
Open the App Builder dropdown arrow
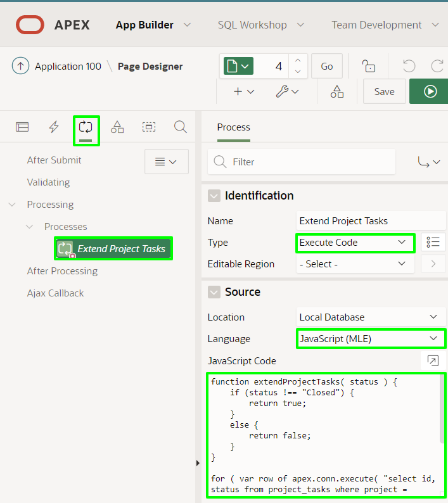click(188, 25)
